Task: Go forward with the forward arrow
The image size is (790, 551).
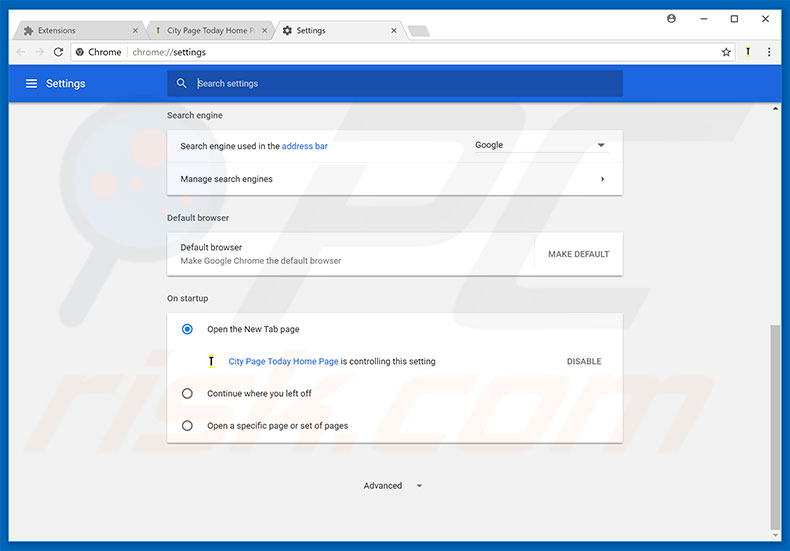Action: click(x=39, y=52)
